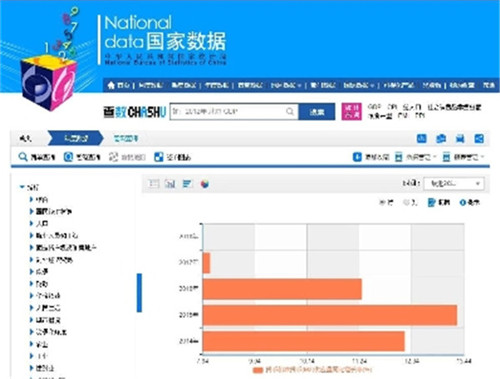Switch to the pie chart icon
This screenshot has width=500, height=379.
coord(205,184)
